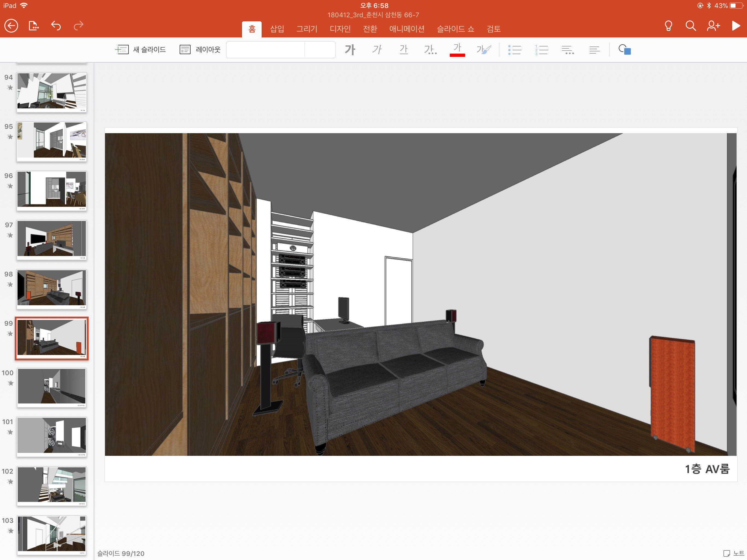Viewport: 747px width, 560px height.
Task: Toggle bold text formatting
Action: [350, 50]
